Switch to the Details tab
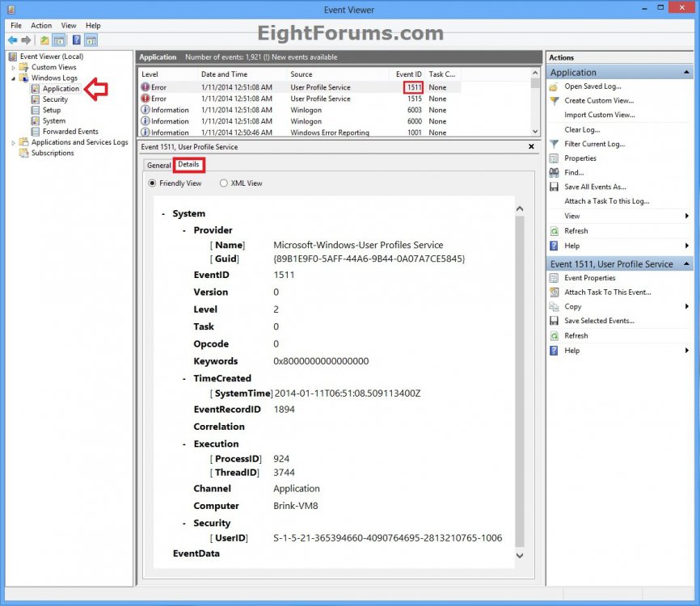Viewport: 700px width, 606px height. point(189,164)
